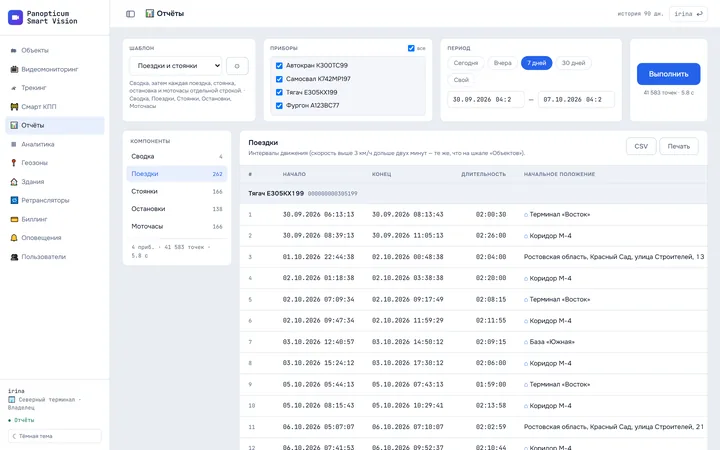The height and width of the screenshot is (450, 720).
Task: Select the Свой custom period
Action: (x=461, y=80)
